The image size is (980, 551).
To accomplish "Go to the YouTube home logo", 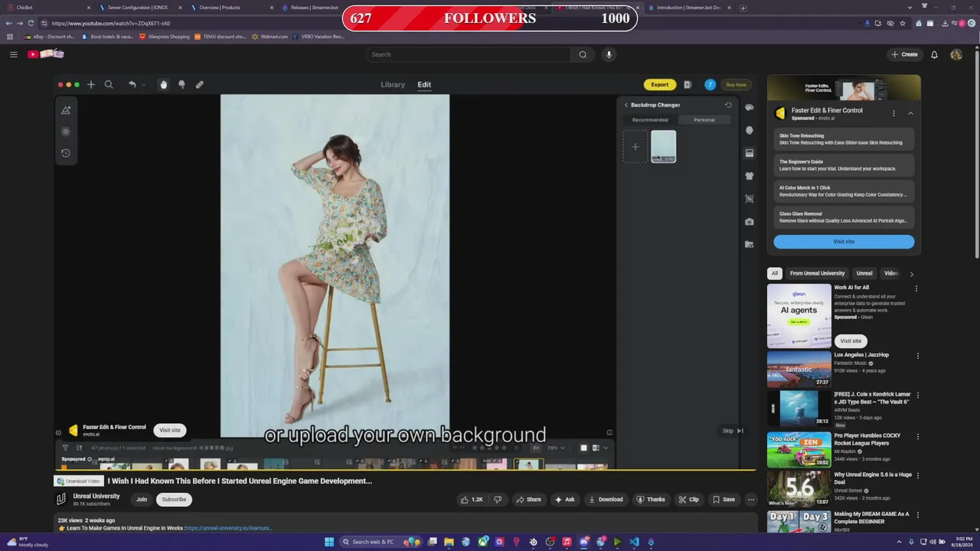I will click(x=46, y=54).
